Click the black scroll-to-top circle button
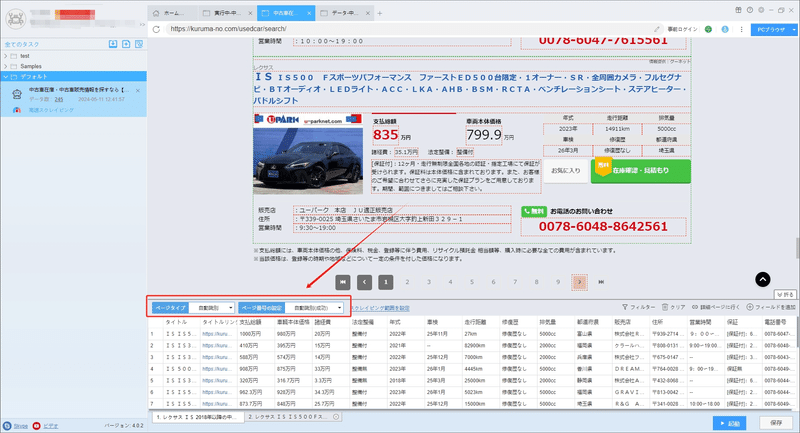The width and height of the screenshot is (800, 433). 763,279
